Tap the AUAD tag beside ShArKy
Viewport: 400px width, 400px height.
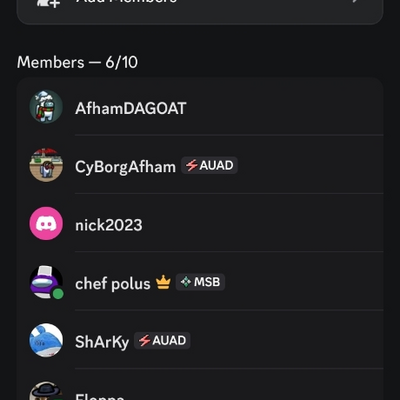[162, 340]
